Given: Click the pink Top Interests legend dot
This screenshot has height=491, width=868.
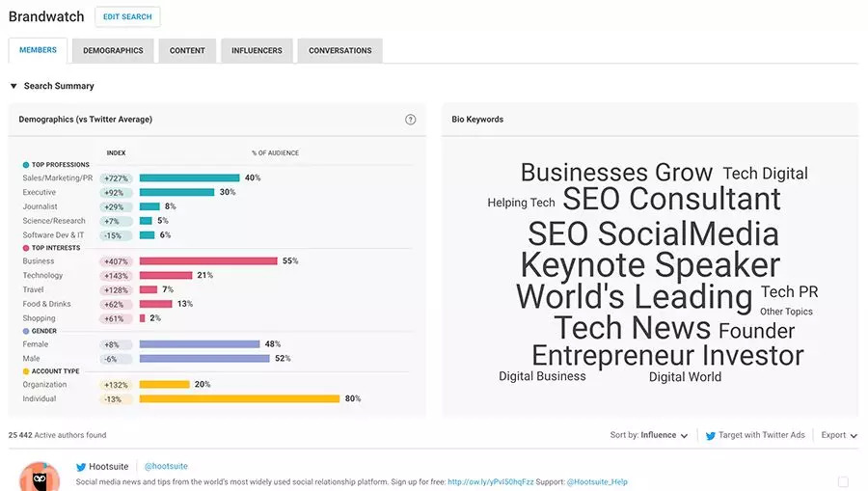Looking at the screenshot, I should 25,248.
